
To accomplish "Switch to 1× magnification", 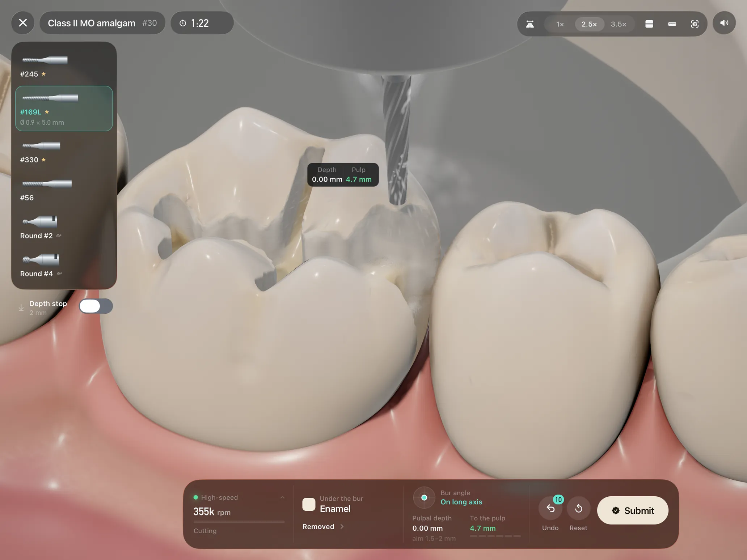I will coord(560,24).
